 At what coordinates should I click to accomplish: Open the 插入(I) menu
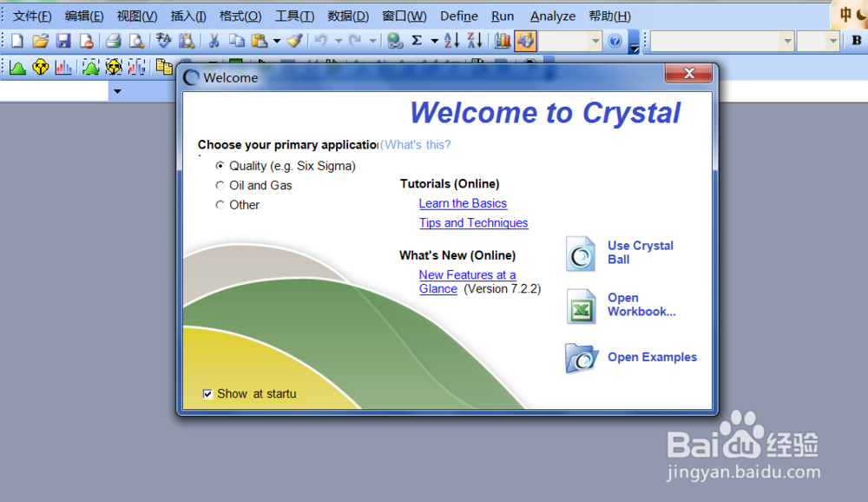(x=188, y=17)
